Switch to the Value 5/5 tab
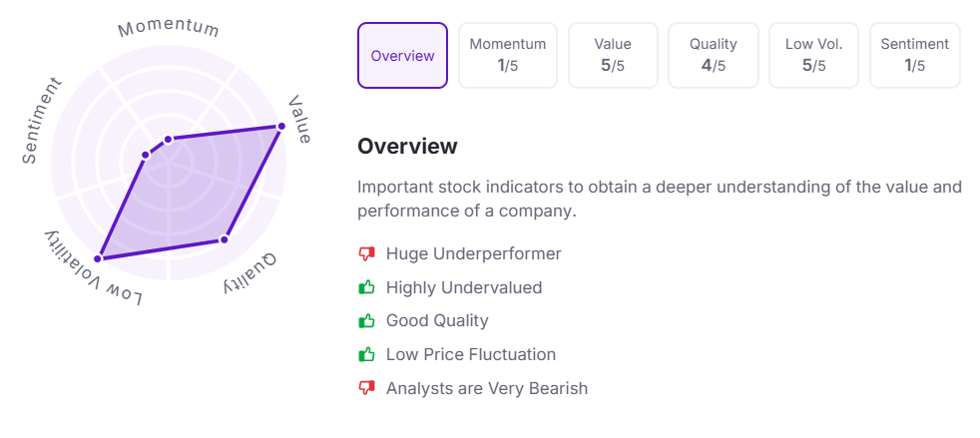980x438 pixels. (x=613, y=56)
